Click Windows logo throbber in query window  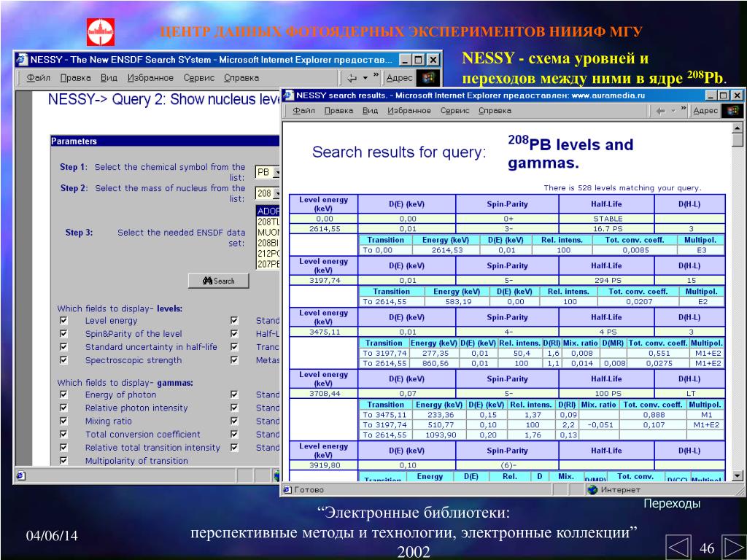pos(429,77)
